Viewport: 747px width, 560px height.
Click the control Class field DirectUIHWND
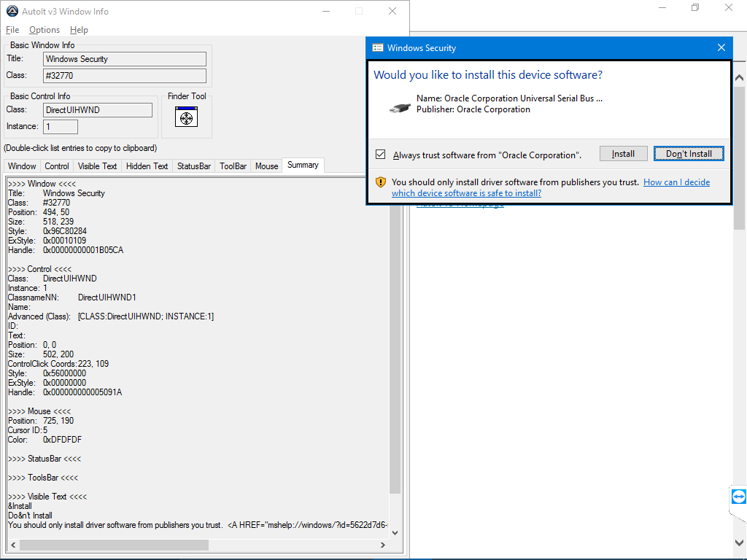[x=98, y=110]
